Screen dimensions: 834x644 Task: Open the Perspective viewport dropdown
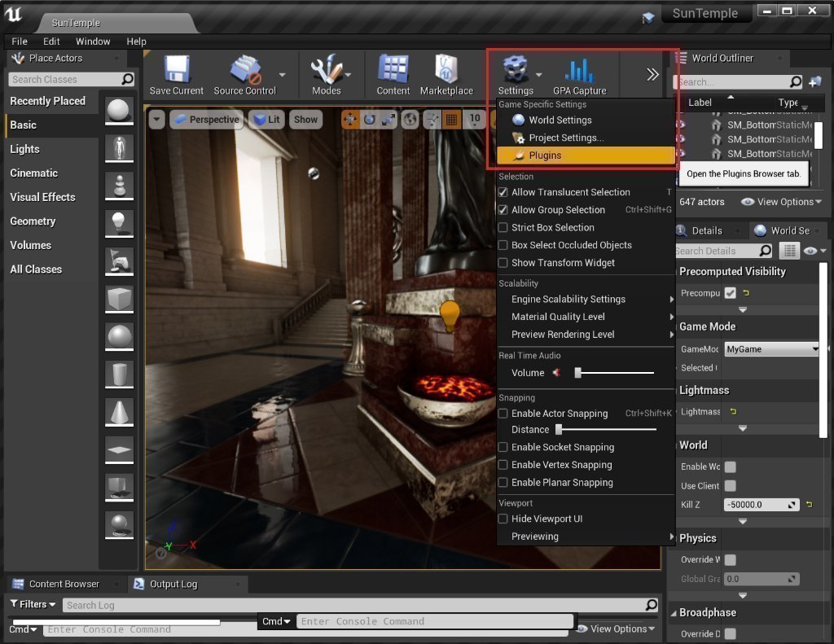click(x=206, y=120)
